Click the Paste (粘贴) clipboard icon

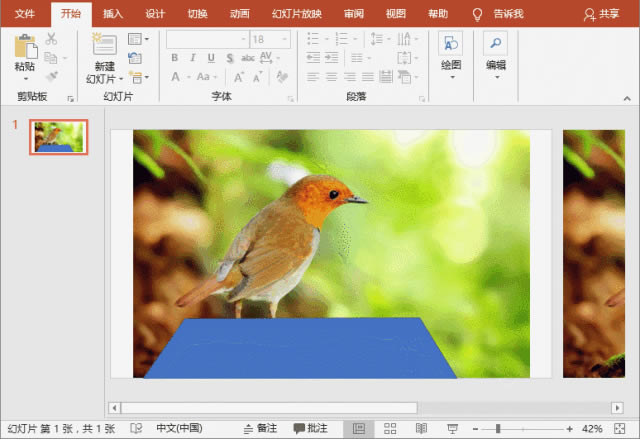pyautogui.click(x=25, y=46)
